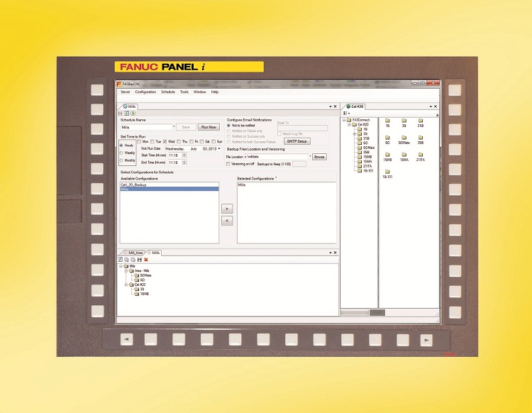Image resolution: width=532 pixels, height=413 pixels.
Task: Check the Sat day checkbox
Action: tap(201, 141)
